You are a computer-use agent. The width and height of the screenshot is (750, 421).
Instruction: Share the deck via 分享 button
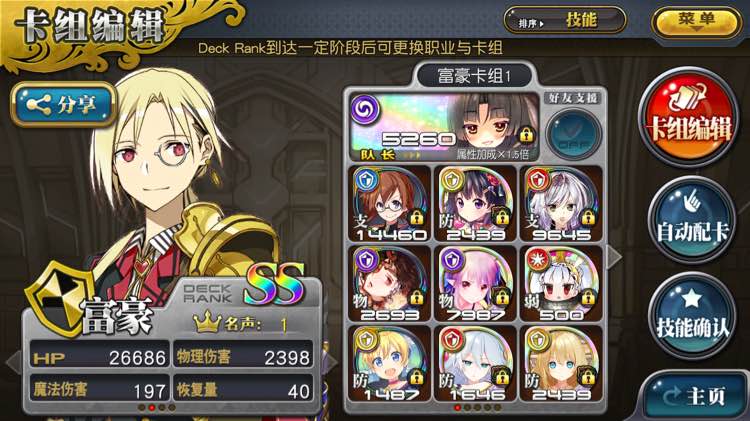click(63, 104)
